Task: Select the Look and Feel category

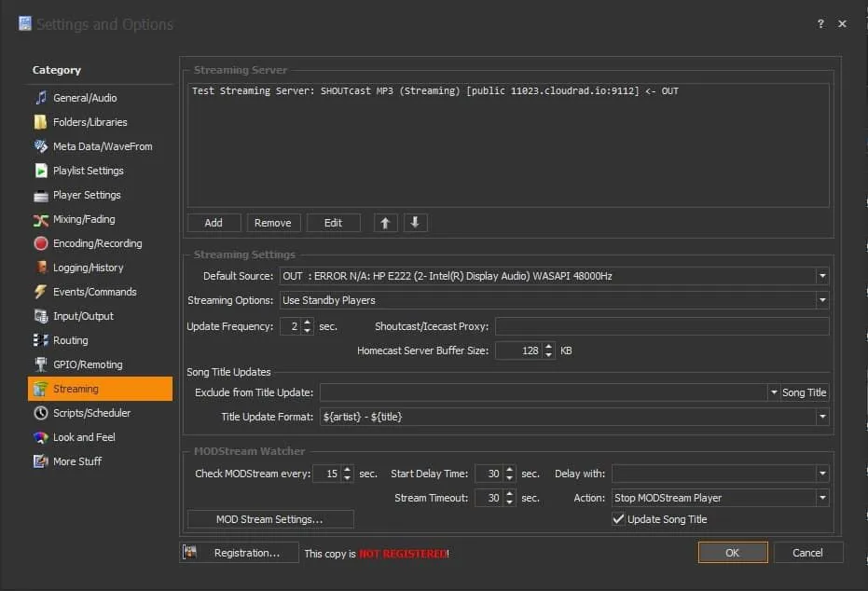Action: (x=84, y=437)
